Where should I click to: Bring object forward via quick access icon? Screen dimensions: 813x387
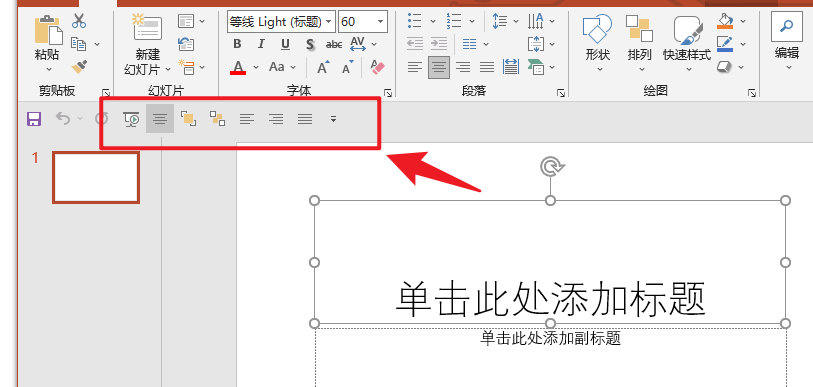tap(188, 119)
